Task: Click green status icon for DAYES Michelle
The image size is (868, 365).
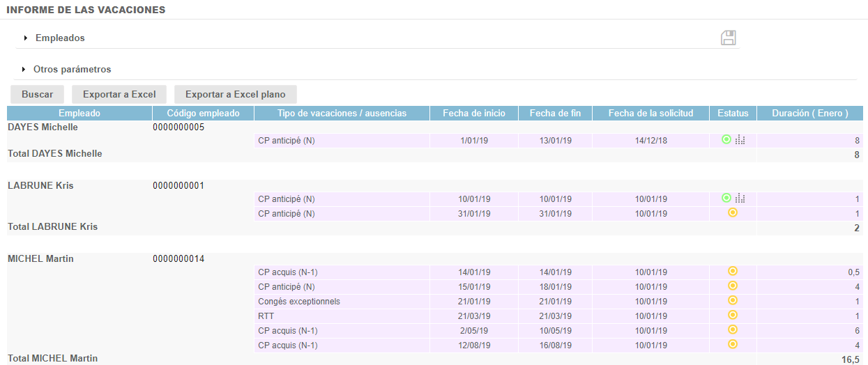Action: 726,140
